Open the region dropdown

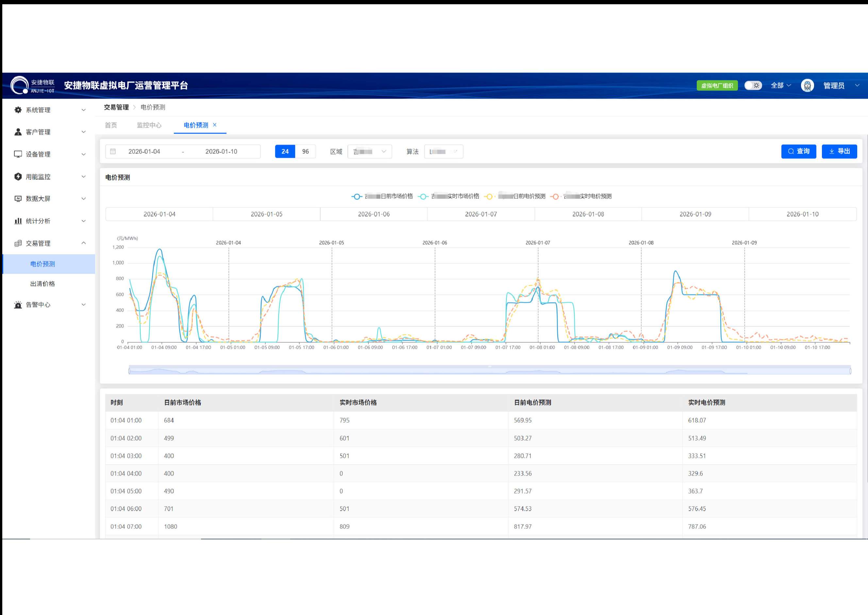[x=369, y=152]
